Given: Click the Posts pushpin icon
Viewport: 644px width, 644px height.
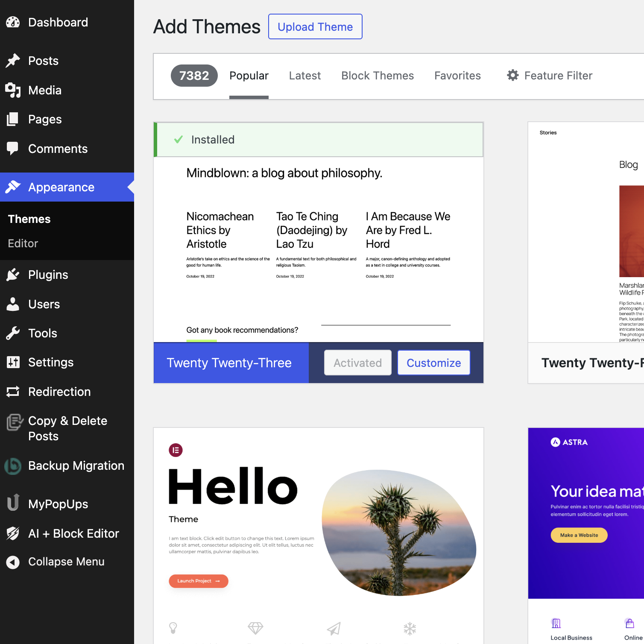Looking at the screenshot, I should tap(13, 61).
